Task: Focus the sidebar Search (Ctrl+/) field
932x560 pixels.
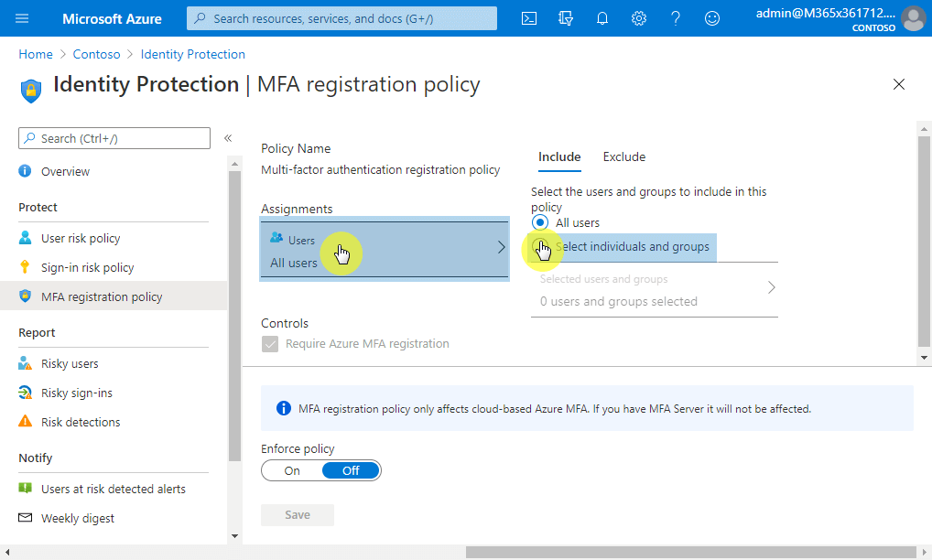Action: [114, 138]
